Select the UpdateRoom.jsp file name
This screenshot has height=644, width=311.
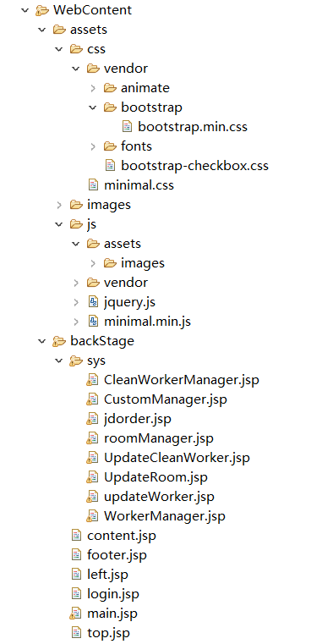[155, 477]
